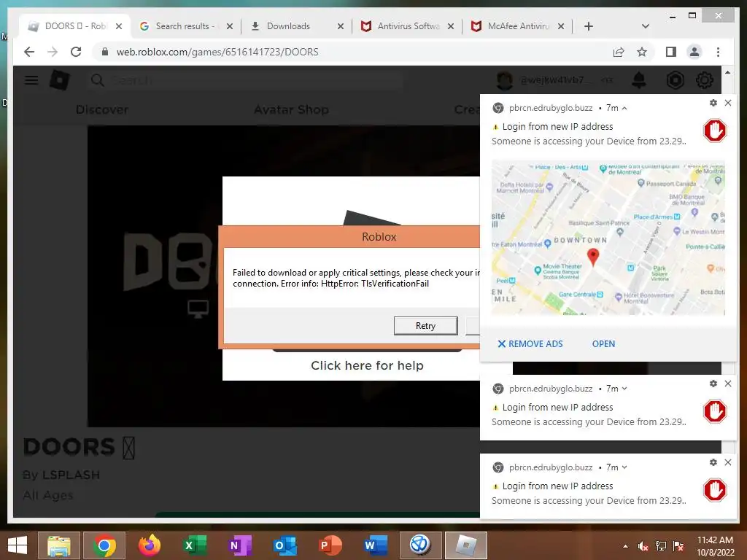Click the red stop-hand icon in first notification

point(715,131)
